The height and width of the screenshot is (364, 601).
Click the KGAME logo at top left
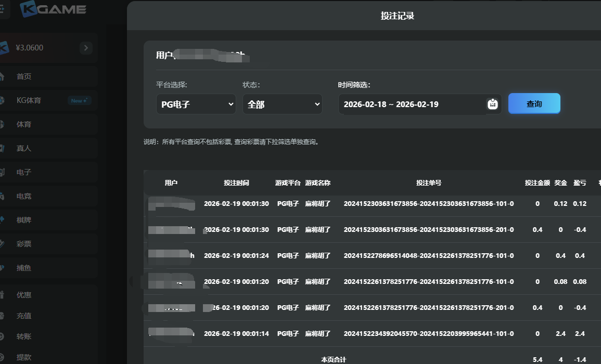click(52, 9)
